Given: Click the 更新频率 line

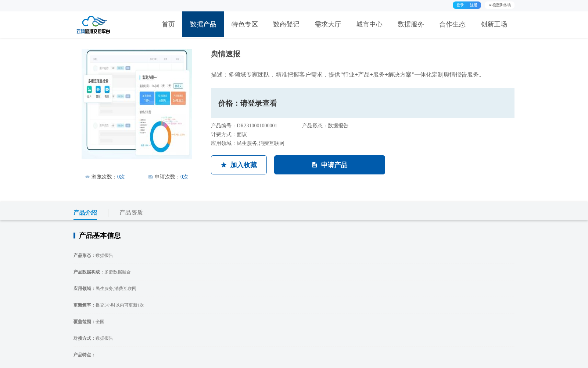Looking at the screenshot, I should click(x=109, y=305).
